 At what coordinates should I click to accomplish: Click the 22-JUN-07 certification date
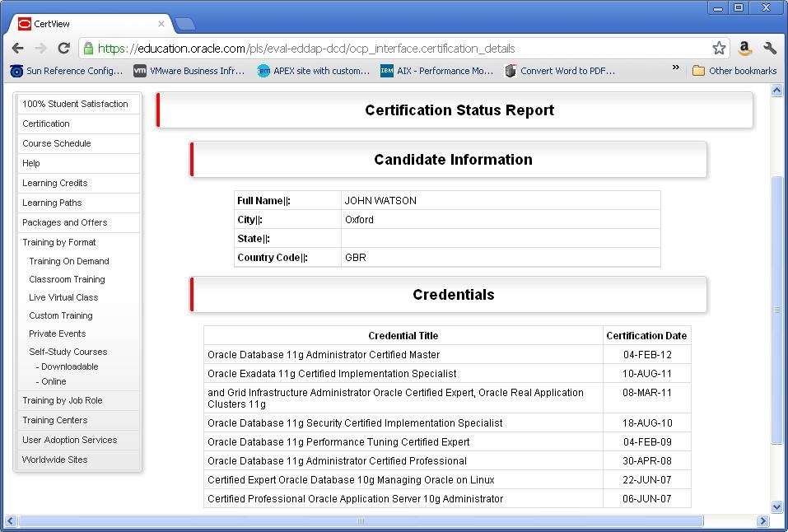point(647,480)
